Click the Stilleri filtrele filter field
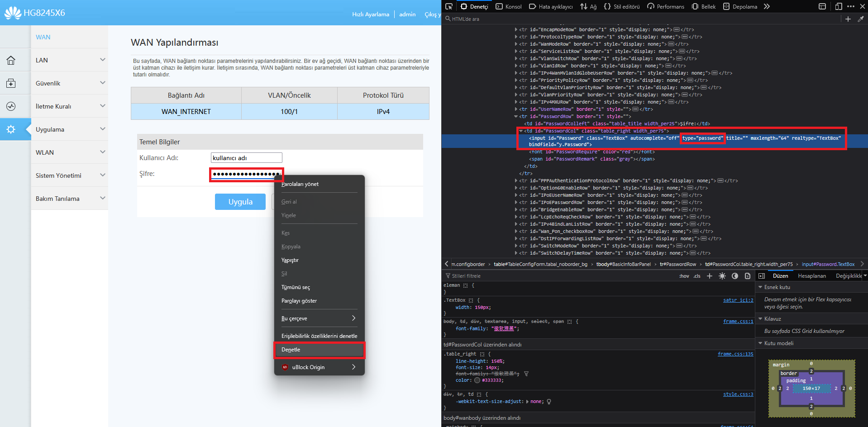 click(559, 276)
